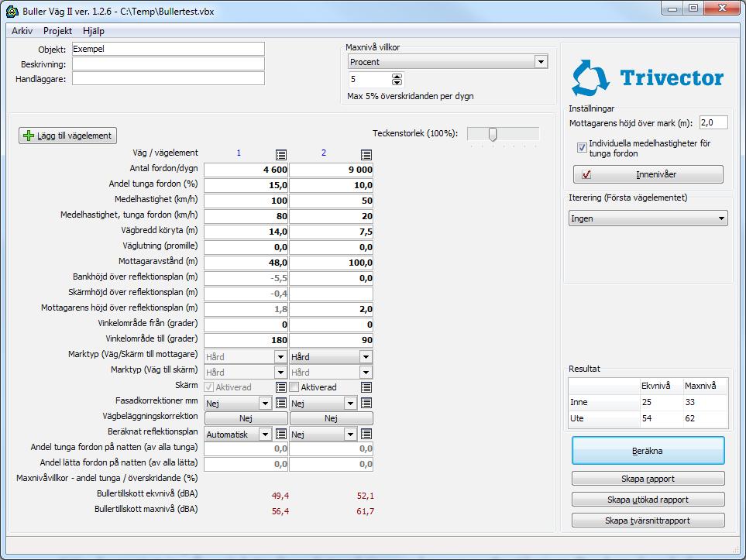Click Lägg till vägelement button

(67, 136)
